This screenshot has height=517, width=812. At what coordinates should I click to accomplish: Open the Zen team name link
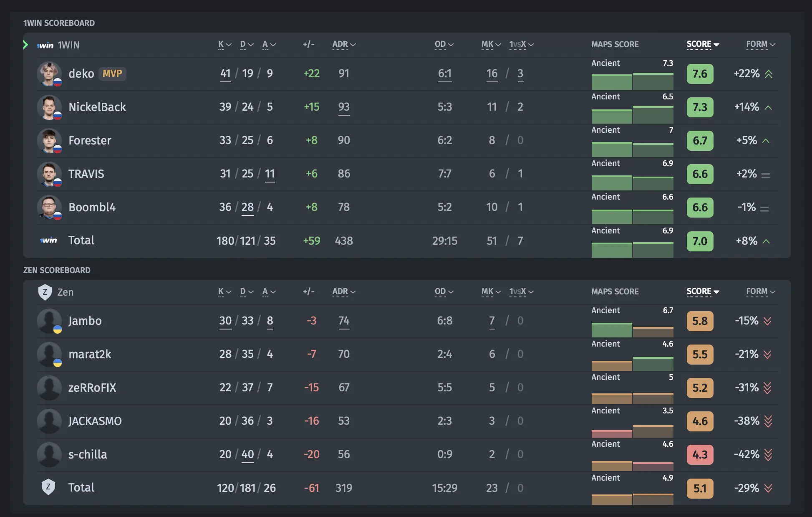(66, 292)
